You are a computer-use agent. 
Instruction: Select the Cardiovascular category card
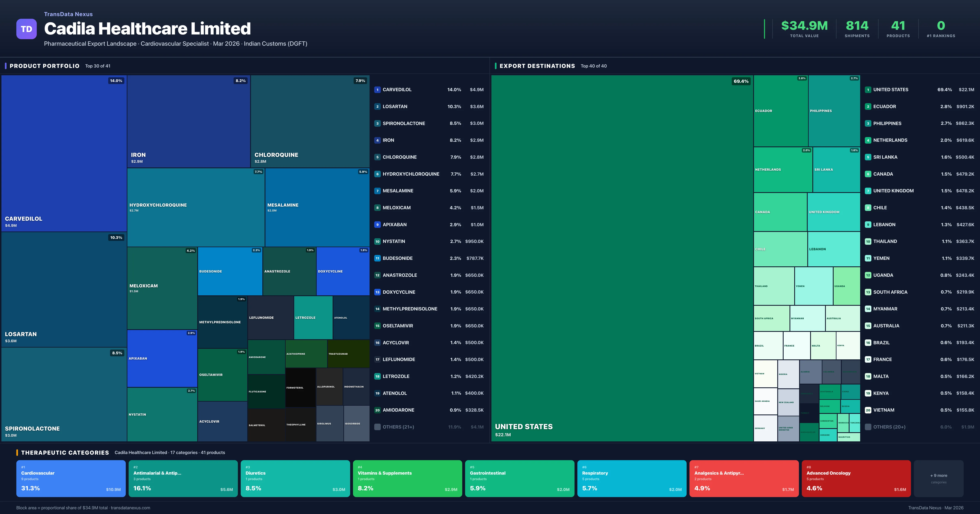click(x=71, y=478)
